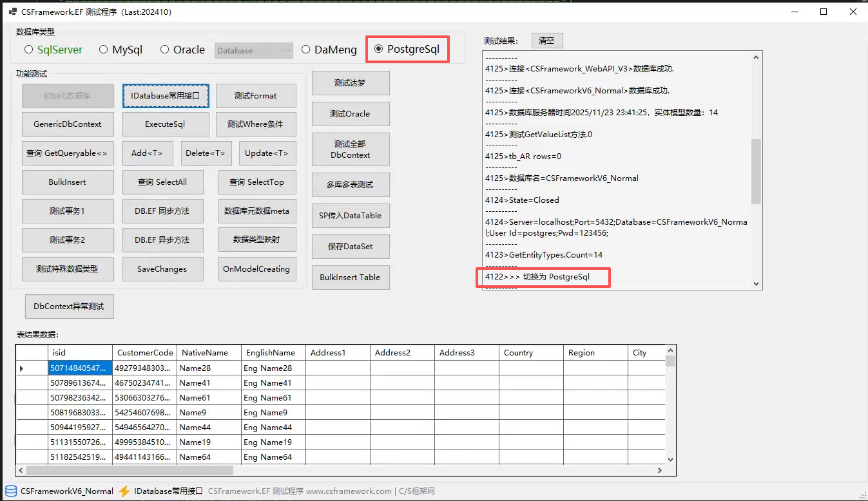Click the 多库多表测试 button
Screen dimensions: 868x501
pyautogui.click(x=351, y=185)
